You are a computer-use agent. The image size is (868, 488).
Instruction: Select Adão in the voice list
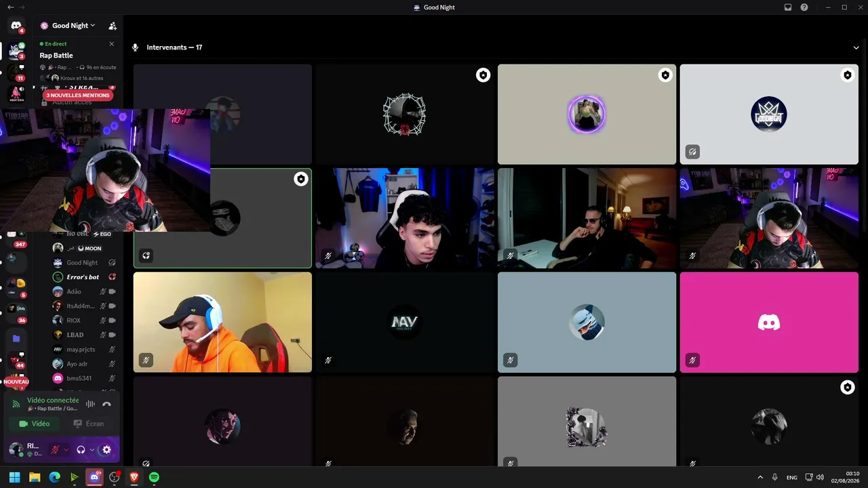click(85, 291)
